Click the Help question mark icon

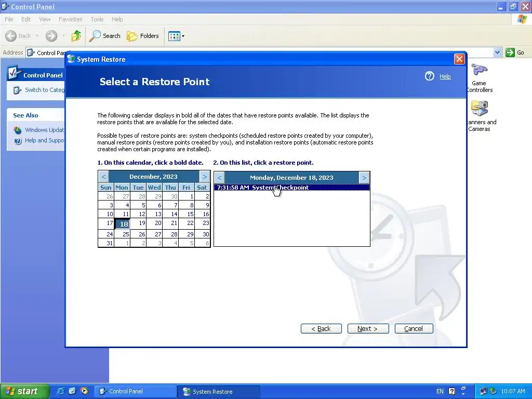tap(429, 76)
